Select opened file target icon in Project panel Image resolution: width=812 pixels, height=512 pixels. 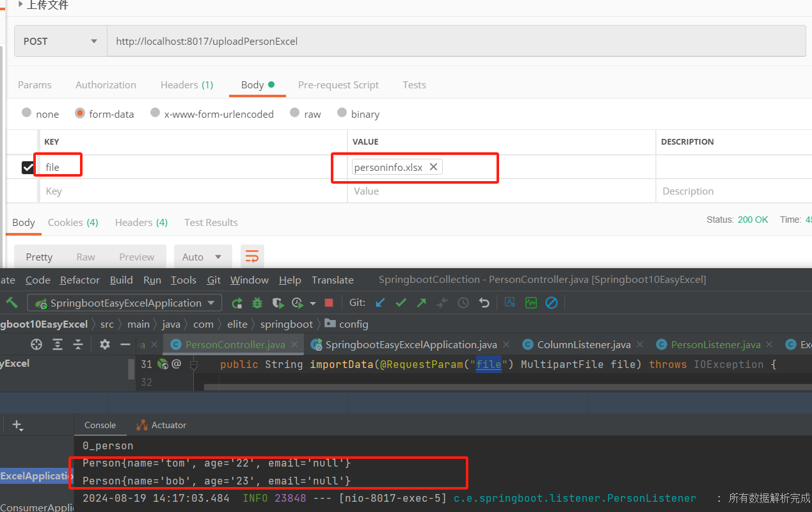(x=36, y=344)
